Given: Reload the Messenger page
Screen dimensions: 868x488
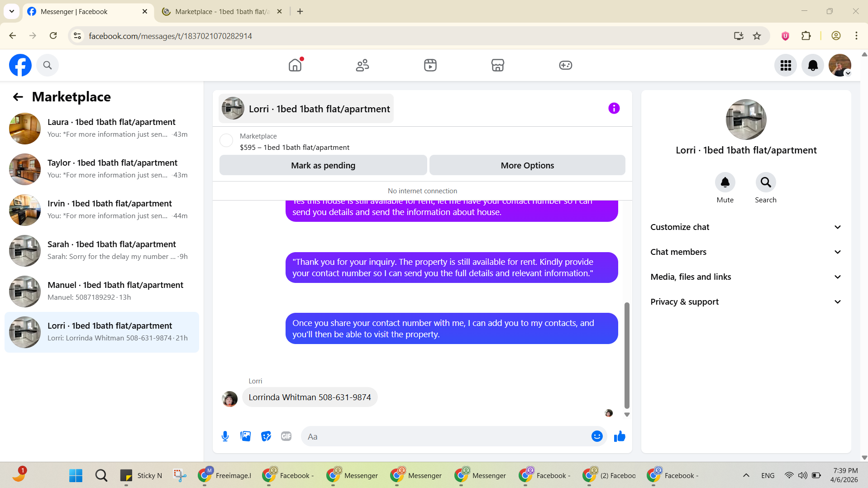Looking at the screenshot, I should coord(53,36).
